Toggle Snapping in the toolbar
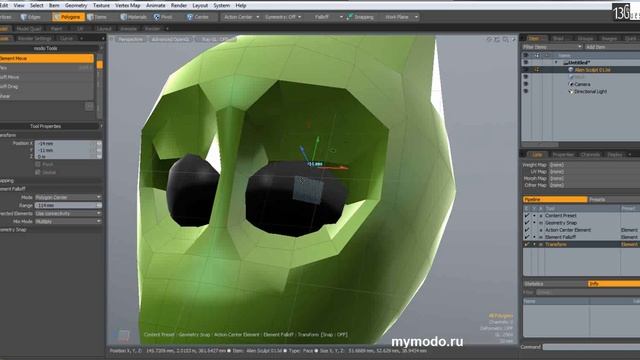This screenshot has width=640, height=360. click(x=360, y=17)
